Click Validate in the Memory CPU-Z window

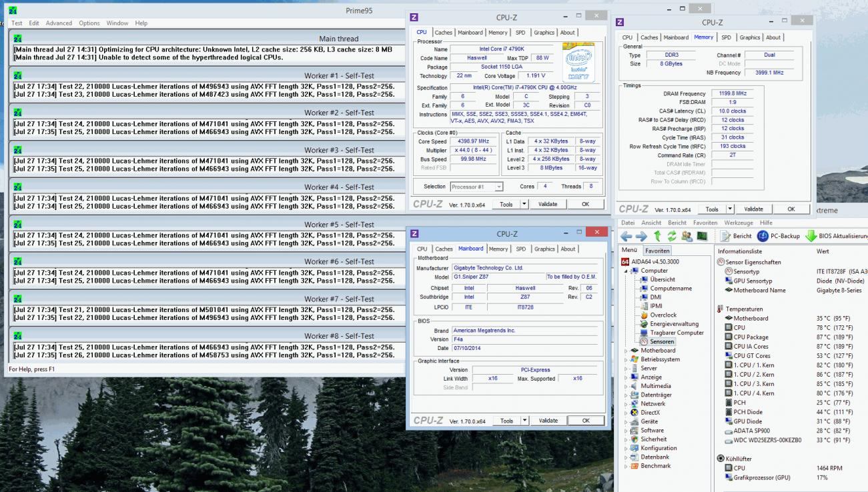[x=753, y=209]
